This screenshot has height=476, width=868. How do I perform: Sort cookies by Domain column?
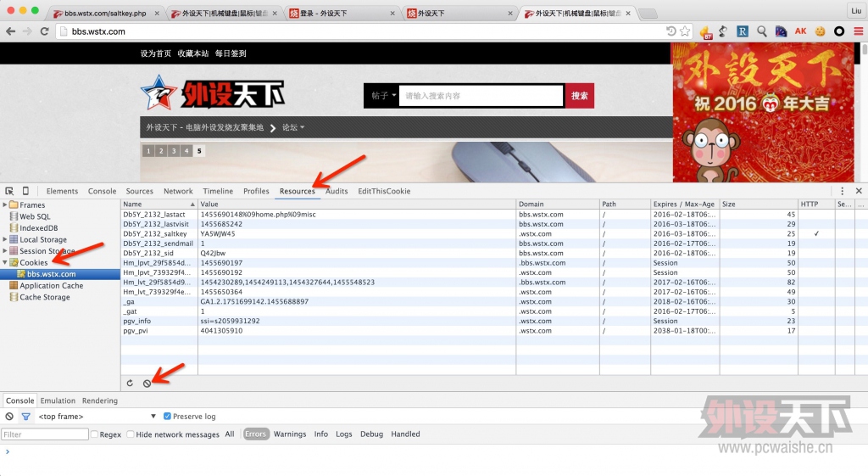[558, 204]
